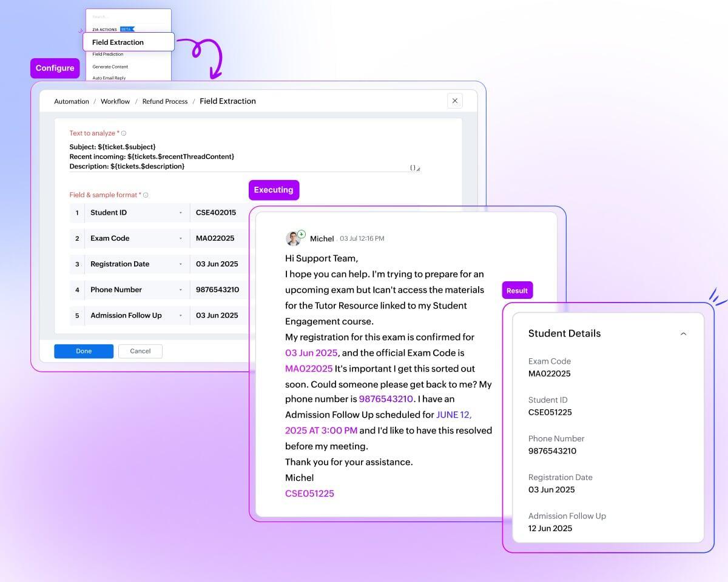Select Auto Email Reply action

(x=109, y=78)
